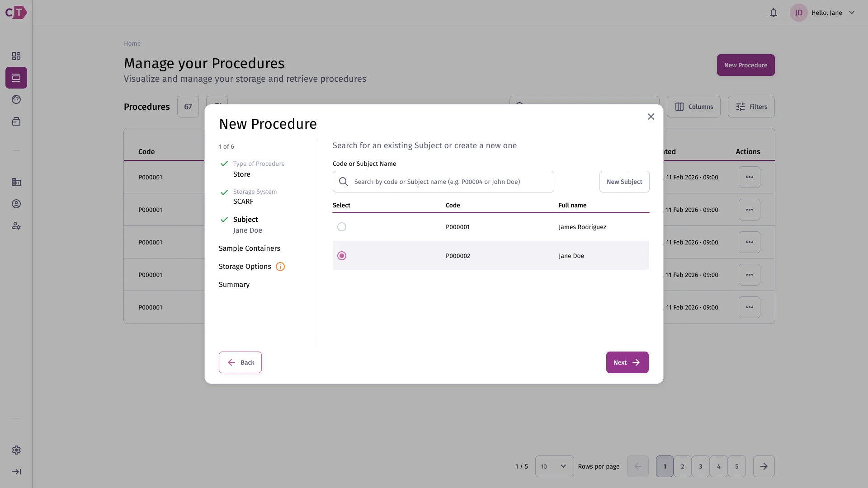This screenshot has width=868, height=488.
Task: Go to page 2
Action: click(x=683, y=466)
